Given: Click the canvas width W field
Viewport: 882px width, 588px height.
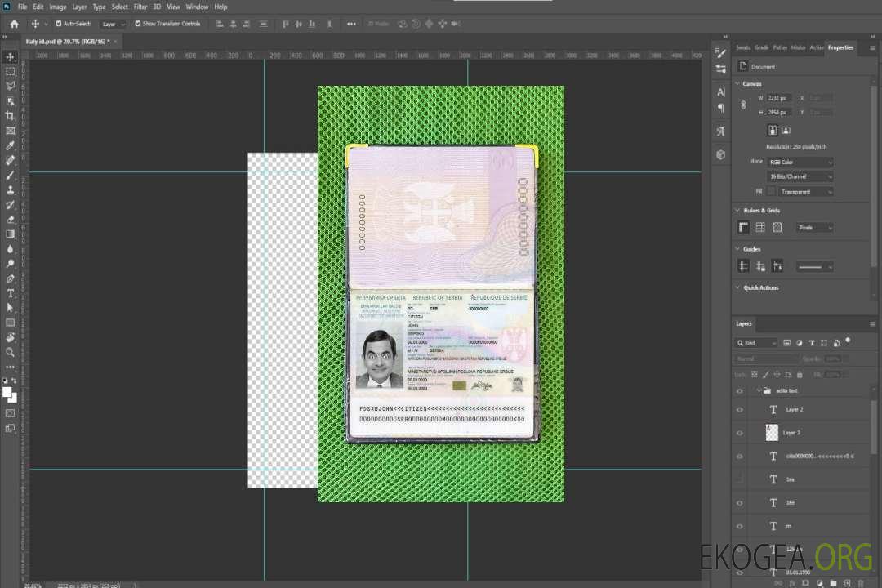Looking at the screenshot, I should [x=779, y=98].
